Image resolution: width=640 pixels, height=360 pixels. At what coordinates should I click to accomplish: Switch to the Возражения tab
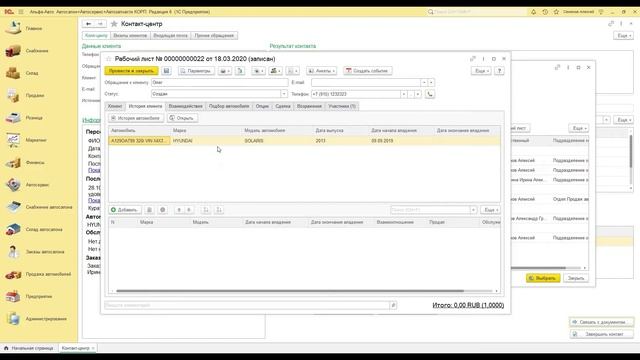click(x=309, y=106)
